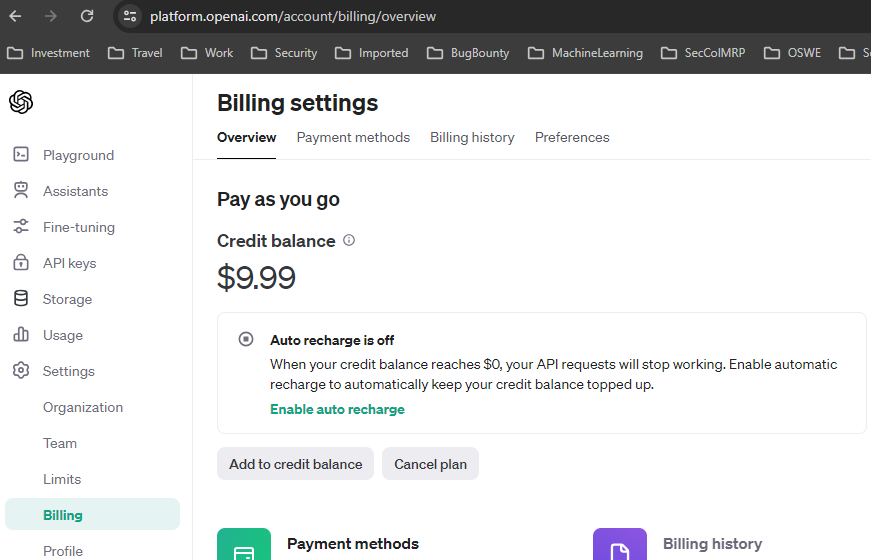This screenshot has width=871, height=560.
Task: Click the Cancel plan button
Action: pos(431,464)
